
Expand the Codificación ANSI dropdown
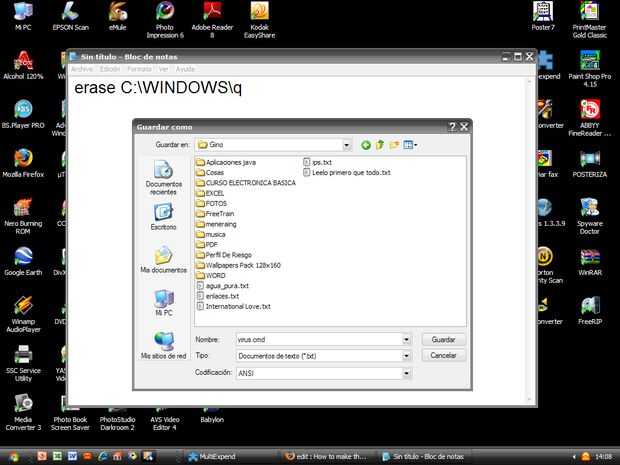click(x=406, y=373)
